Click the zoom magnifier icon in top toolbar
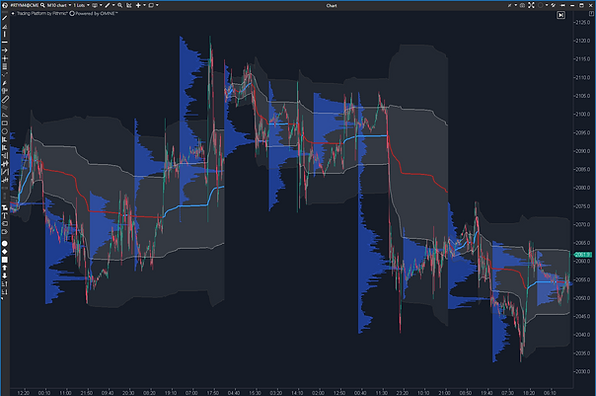Viewport: 596px width, 396px height. 120,5
